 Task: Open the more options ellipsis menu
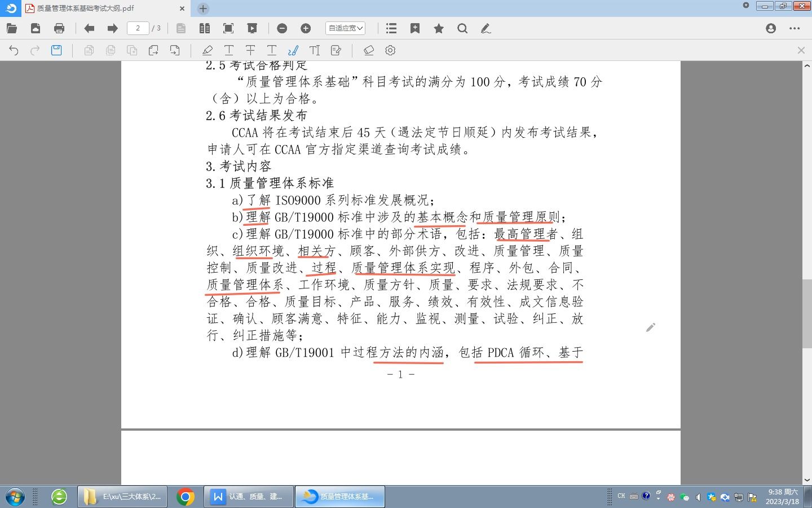coord(795,28)
